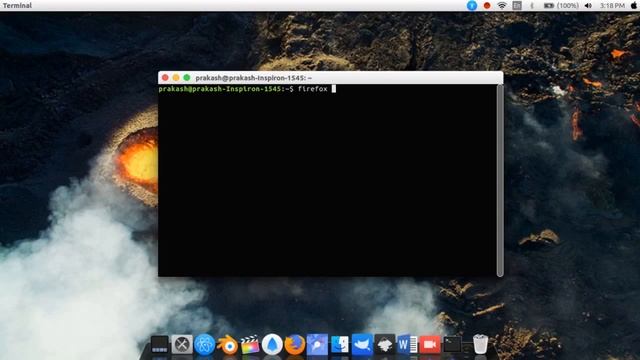This screenshot has height=360, width=640.
Task: Click the green prompt prakash@prakash-Inspiron-1545
Action: 220,89
